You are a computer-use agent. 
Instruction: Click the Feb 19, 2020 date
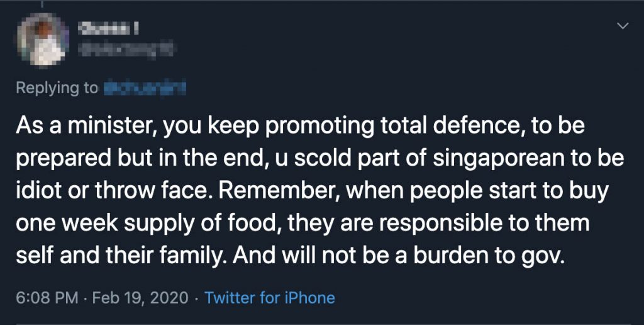click(140, 297)
